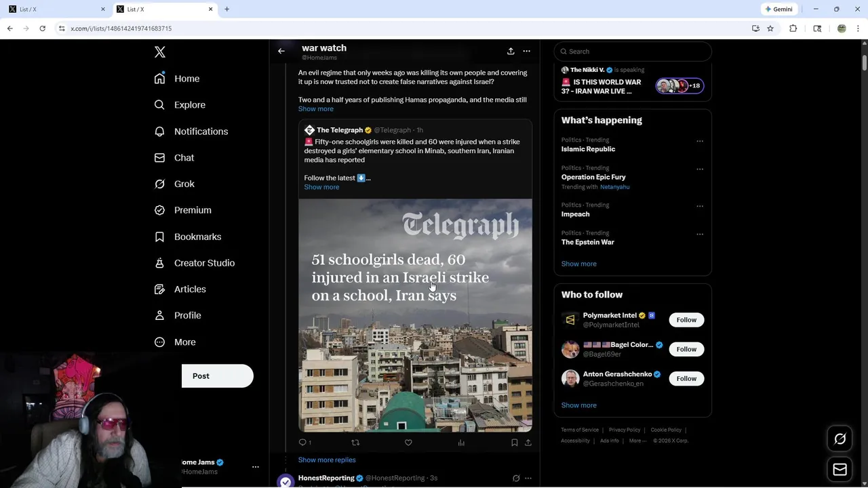The width and height of the screenshot is (868, 488).
Task: Click Grok icon on HonestReporting post
Action: point(516,479)
